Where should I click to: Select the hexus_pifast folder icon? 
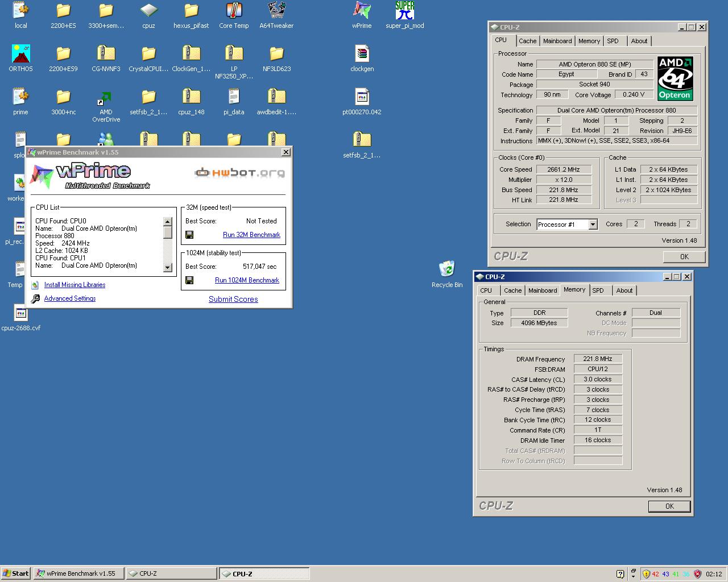[191, 15]
